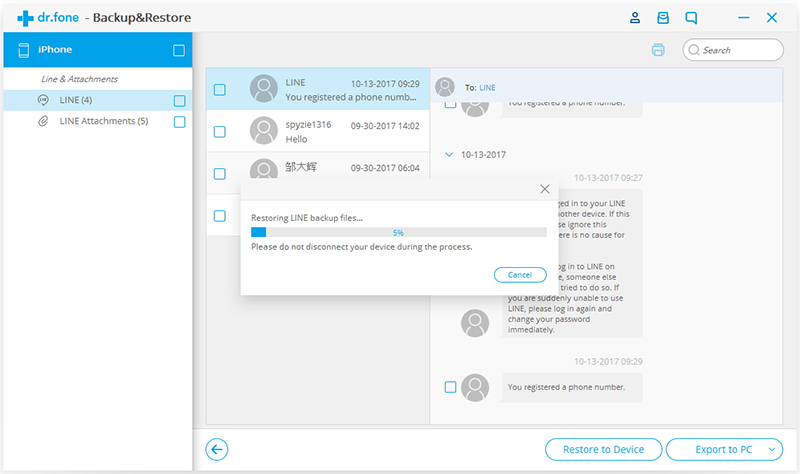This screenshot has width=800, height=474.
Task: Open the feedback chat bubble icon
Action: 691,18
